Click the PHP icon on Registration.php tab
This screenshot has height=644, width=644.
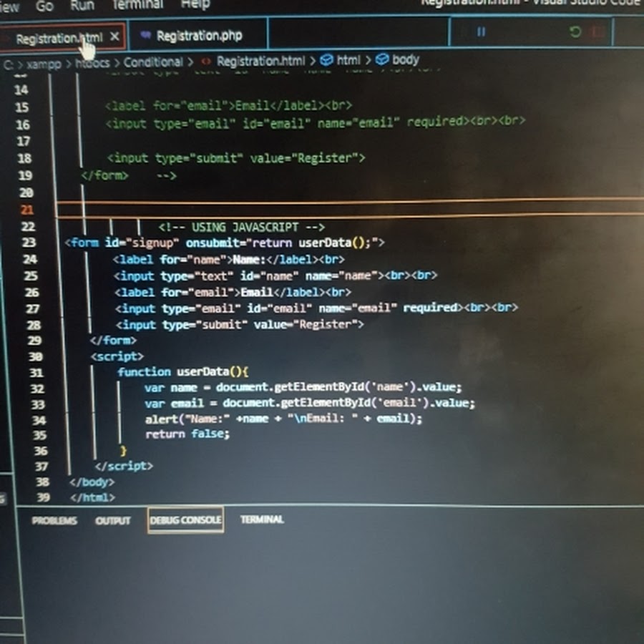(x=146, y=35)
